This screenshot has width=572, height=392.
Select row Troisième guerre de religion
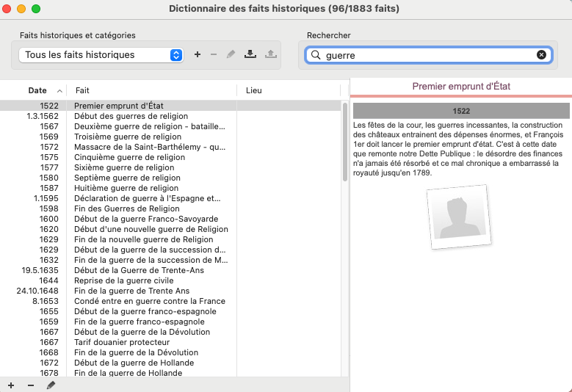click(170, 137)
